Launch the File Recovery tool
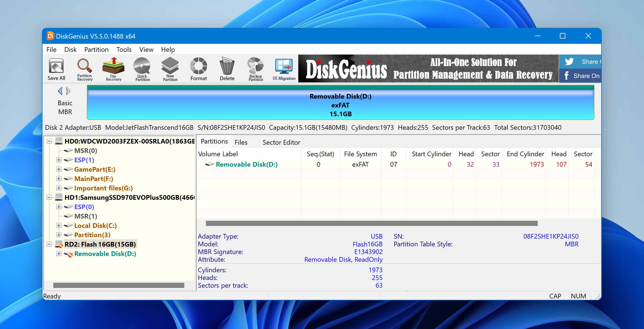 [113, 69]
